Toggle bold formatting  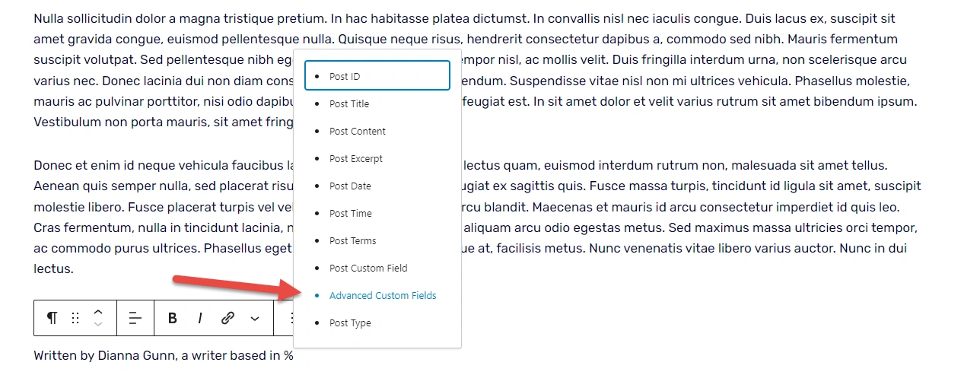pyautogui.click(x=173, y=318)
